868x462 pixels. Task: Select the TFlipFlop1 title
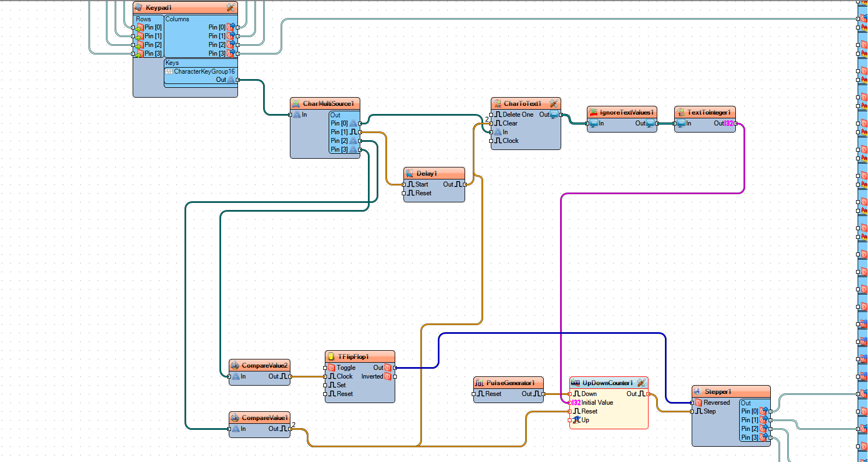(x=353, y=357)
